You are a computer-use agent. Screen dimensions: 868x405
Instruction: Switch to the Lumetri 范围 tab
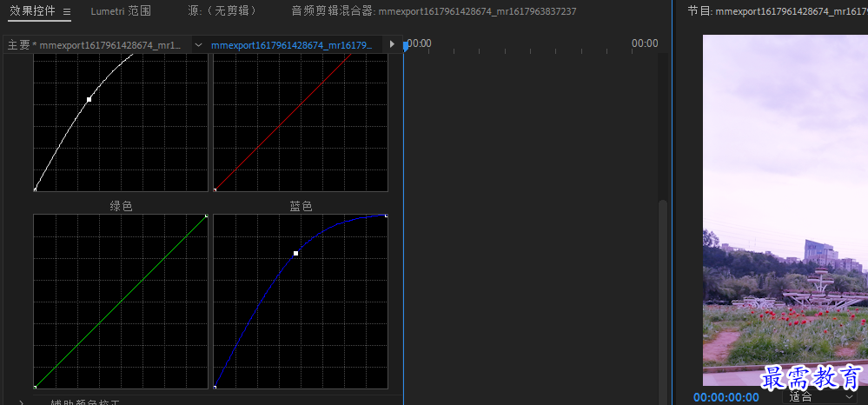pos(121,11)
